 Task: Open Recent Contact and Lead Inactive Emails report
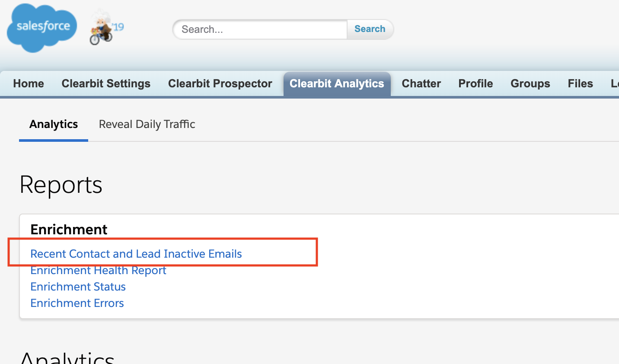136,254
